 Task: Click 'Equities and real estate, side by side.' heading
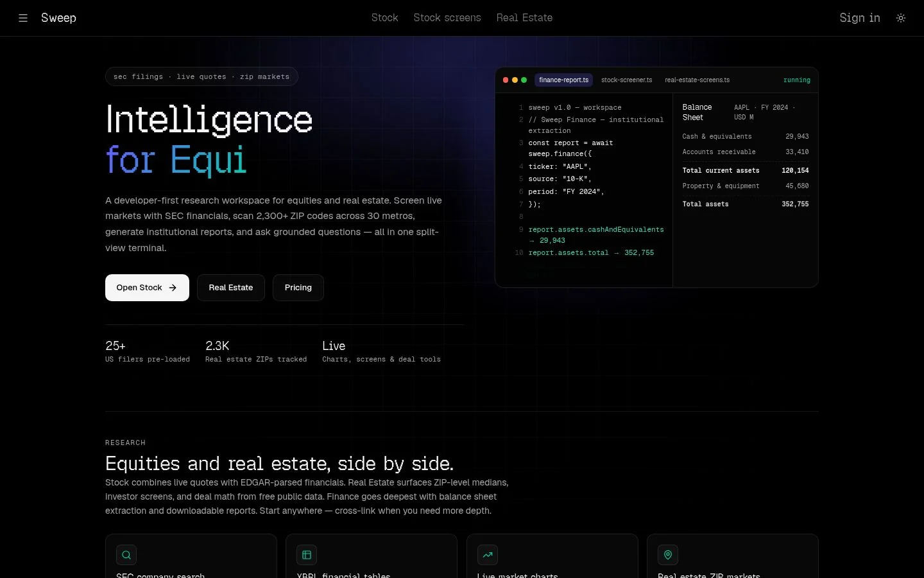coord(279,464)
